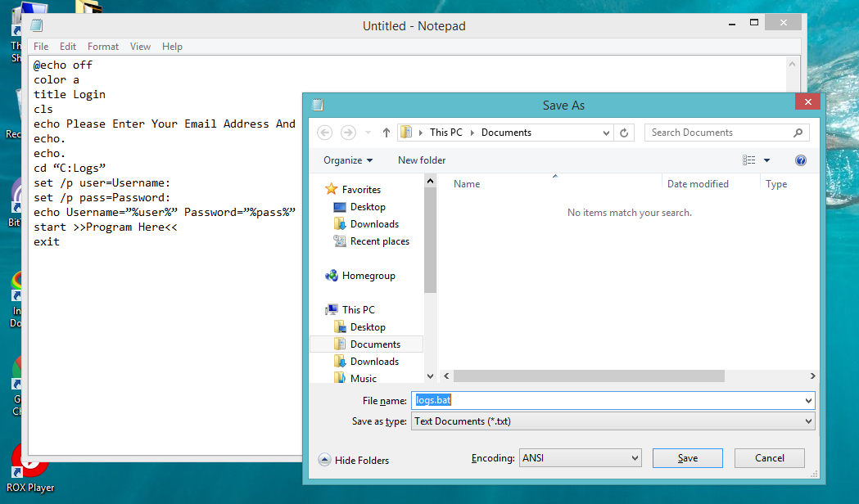This screenshot has height=504, width=859.
Task: Open the View menu in Notepad
Action: [140, 46]
